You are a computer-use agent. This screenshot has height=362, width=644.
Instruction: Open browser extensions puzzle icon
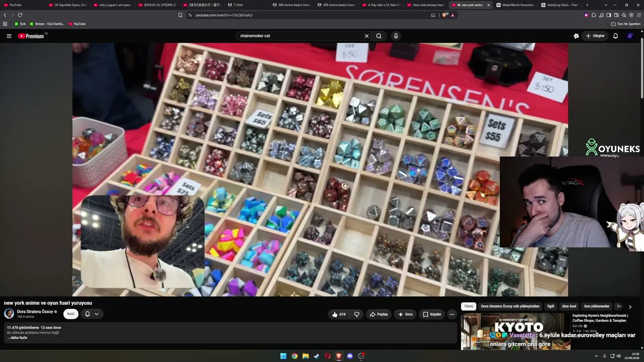[594, 15]
